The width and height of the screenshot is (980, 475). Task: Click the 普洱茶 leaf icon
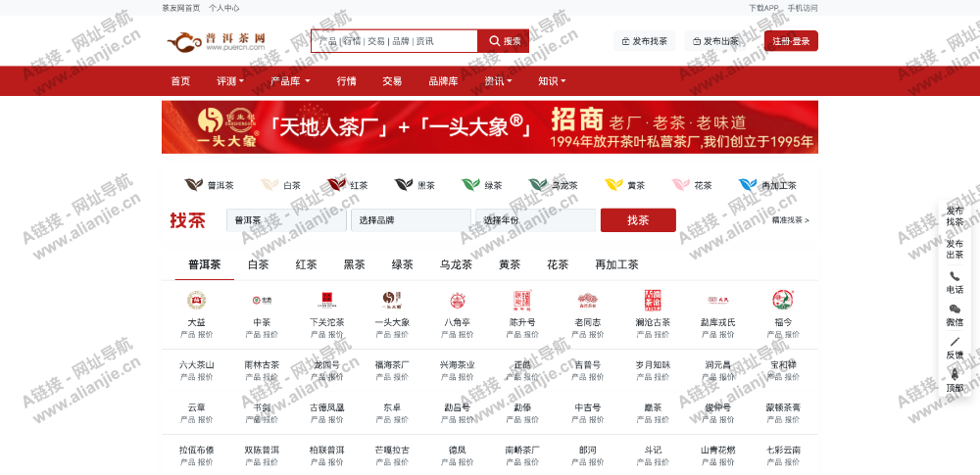pyautogui.click(x=194, y=185)
